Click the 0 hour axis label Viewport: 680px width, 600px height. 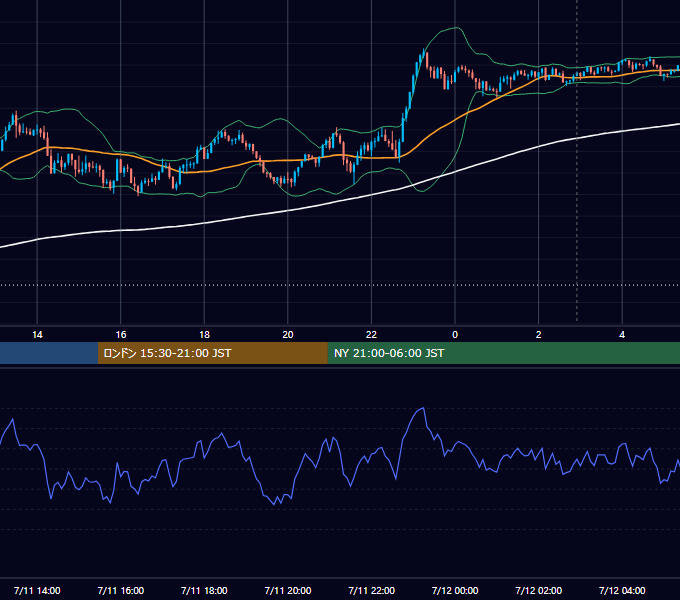[x=455, y=335]
